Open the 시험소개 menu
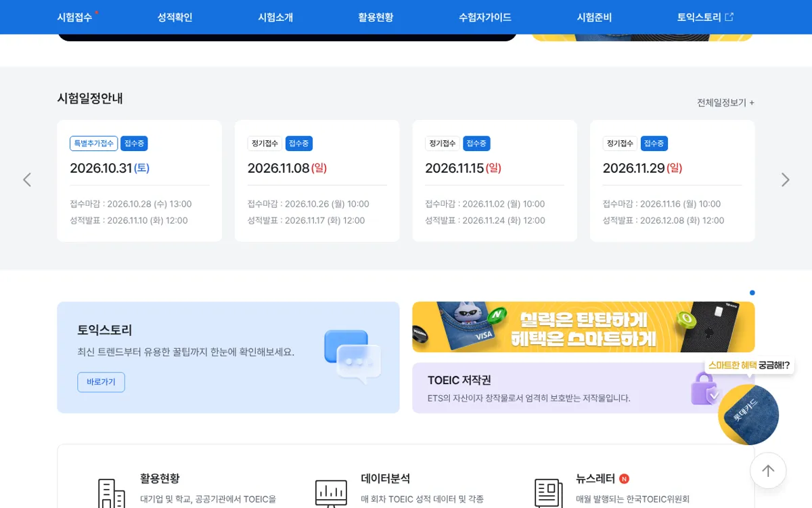Image resolution: width=812 pixels, height=508 pixels. (275, 18)
